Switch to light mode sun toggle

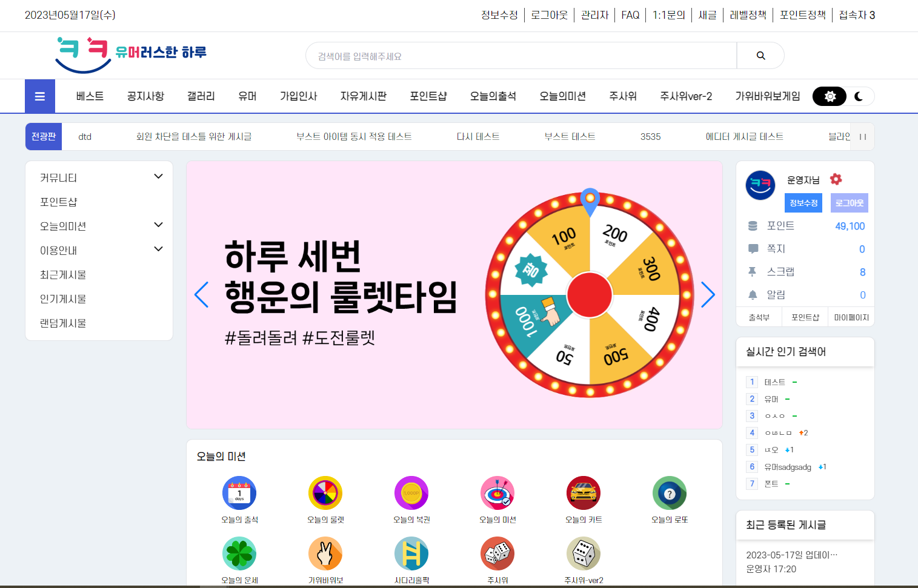point(830,96)
